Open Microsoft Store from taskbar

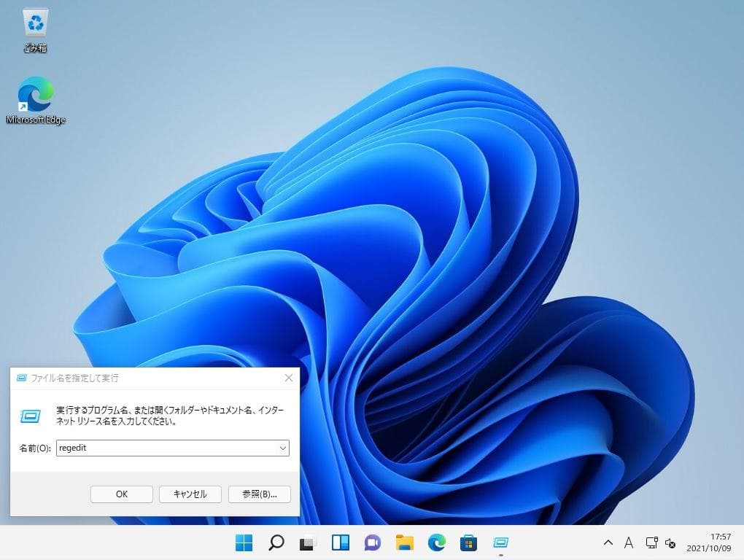coord(468,542)
